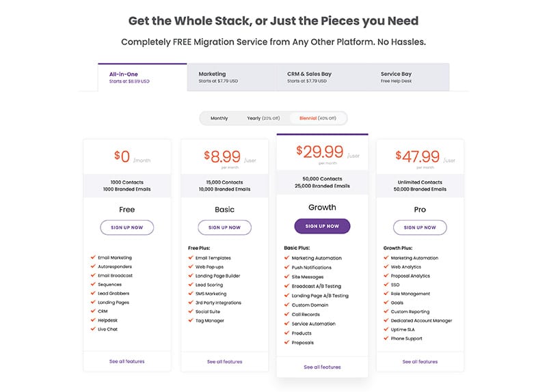
Task: Switch to the Marketing tab
Action: pos(231,77)
